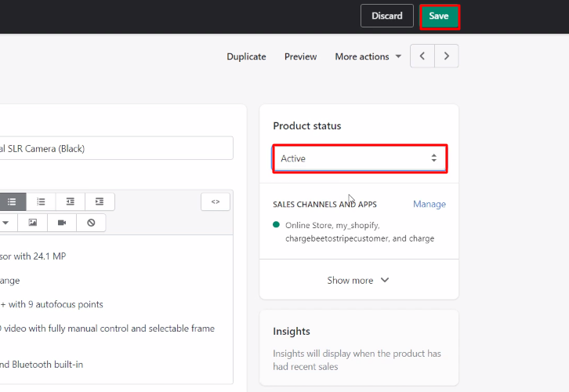
Task: Click the outdent icon in editor
Action: [x=71, y=201]
